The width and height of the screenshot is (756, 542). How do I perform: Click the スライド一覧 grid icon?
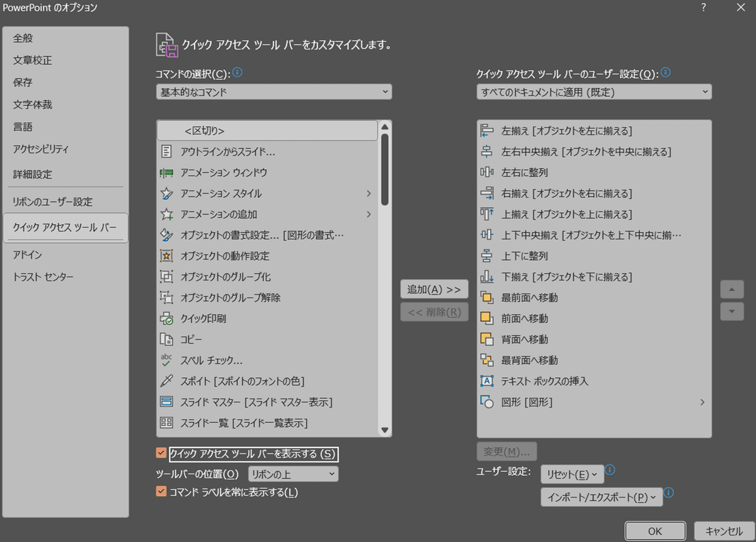(x=166, y=423)
